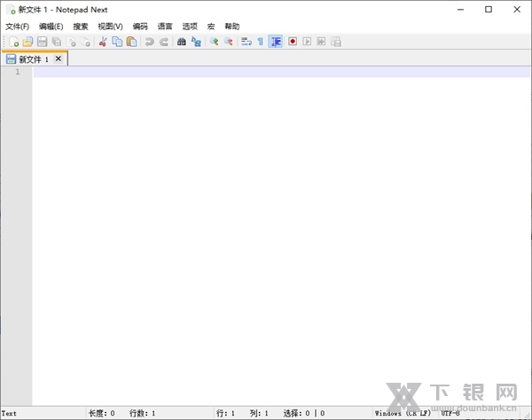
Task: Toggle show all characters pilcrow icon
Action: coord(261,42)
